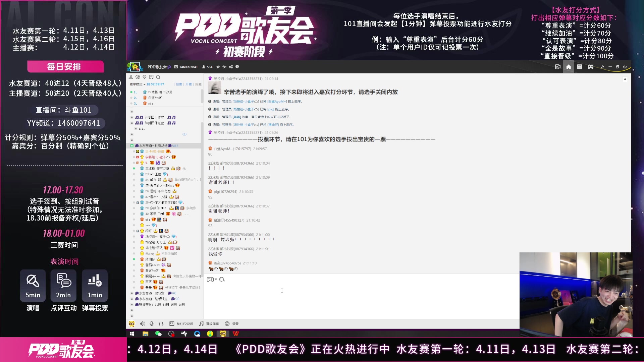This screenshot has height=362, width=644.
Task: Open File Explorer on the taskbar
Action: click(x=145, y=334)
